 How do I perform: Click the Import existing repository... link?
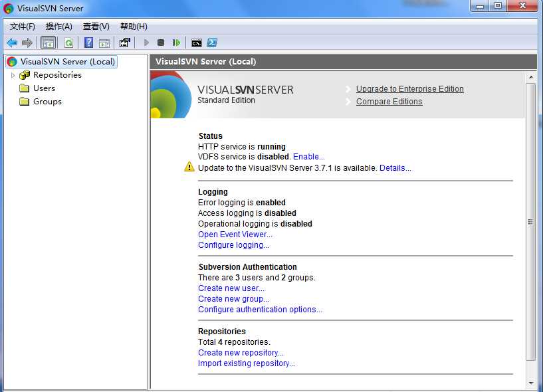[246, 363]
